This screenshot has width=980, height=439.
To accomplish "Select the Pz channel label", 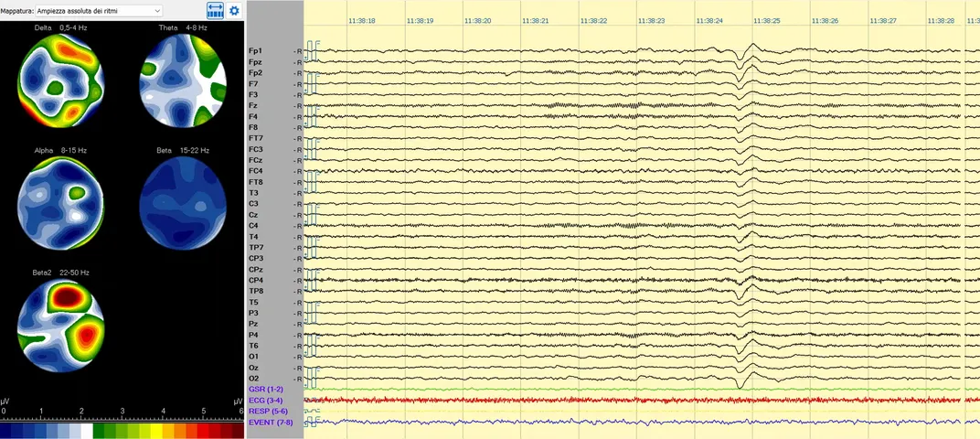I will click(x=252, y=324).
